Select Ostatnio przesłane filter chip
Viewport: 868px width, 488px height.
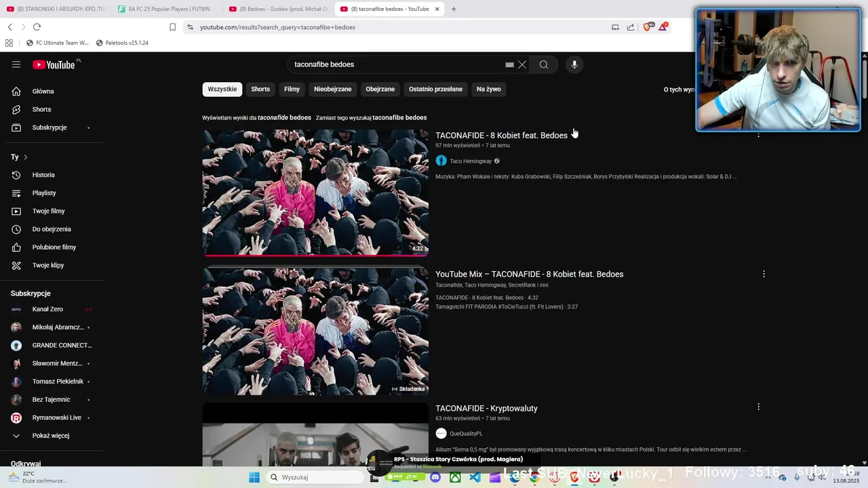(435, 89)
